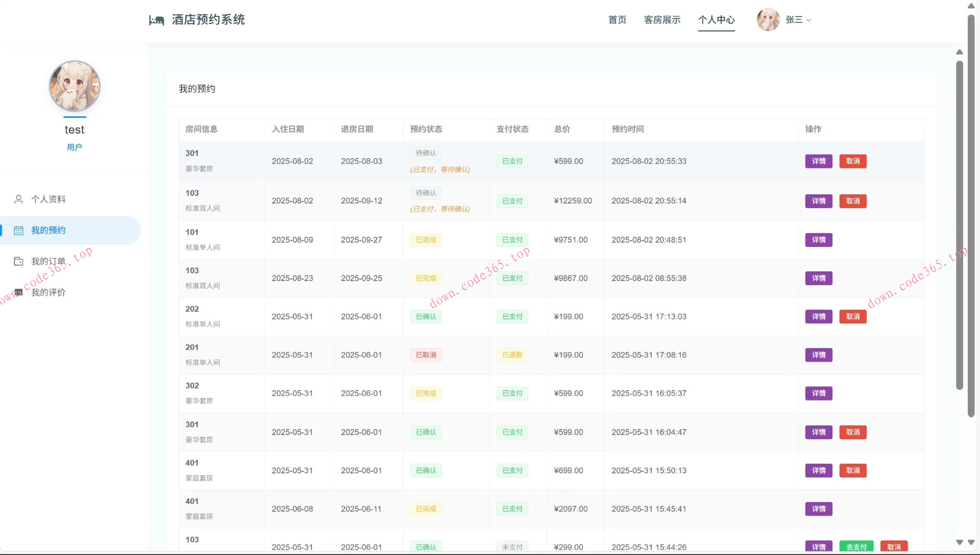Click the 我的订单 wallet icon
The height and width of the screenshot is (555, 980).
(x=19, y=262)
